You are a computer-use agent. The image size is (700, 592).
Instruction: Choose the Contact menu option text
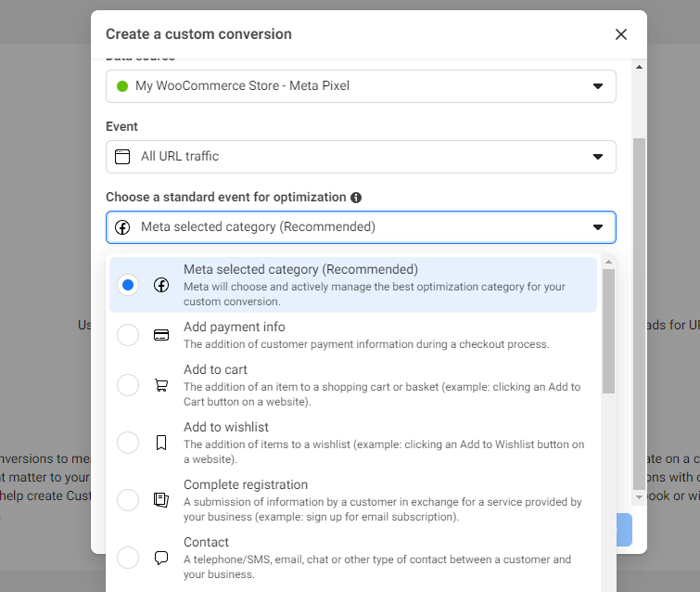(x=206, y=543)
